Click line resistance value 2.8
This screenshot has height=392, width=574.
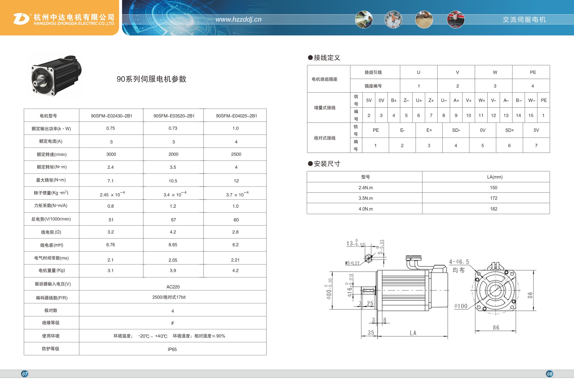[235, 232]
